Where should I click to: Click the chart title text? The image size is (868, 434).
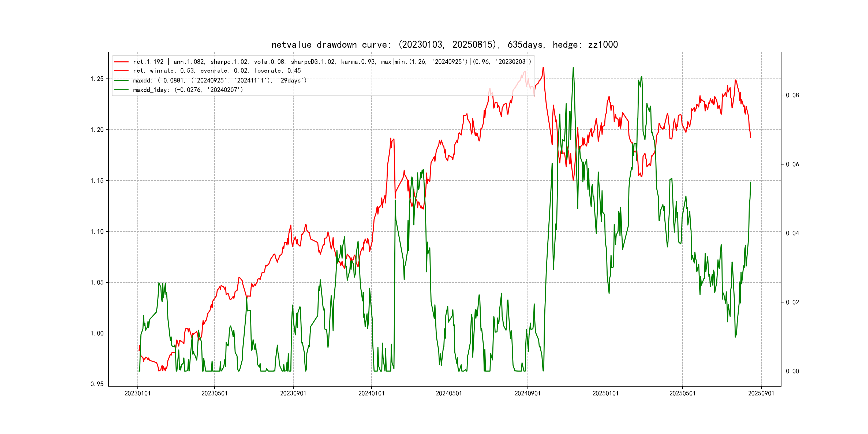click(444, 45)
